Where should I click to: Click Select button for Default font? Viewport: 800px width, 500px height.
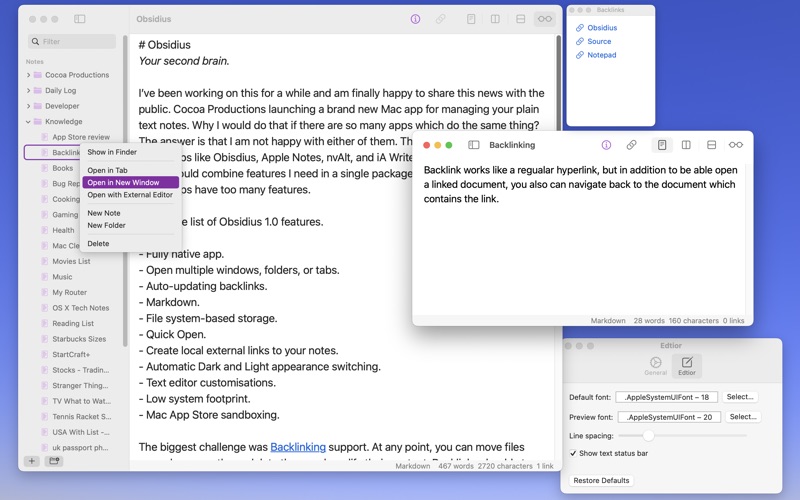point(740,397)
